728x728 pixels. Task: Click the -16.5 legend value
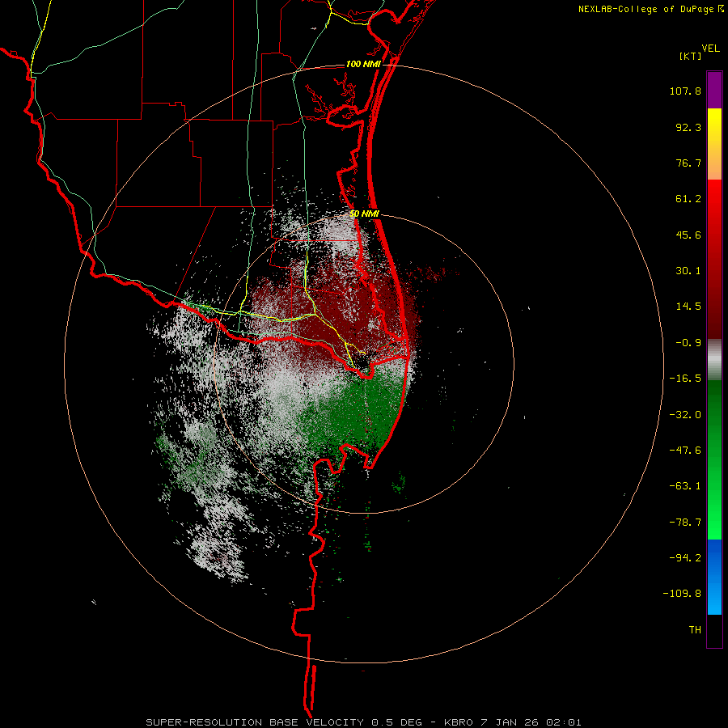(685, 379)
